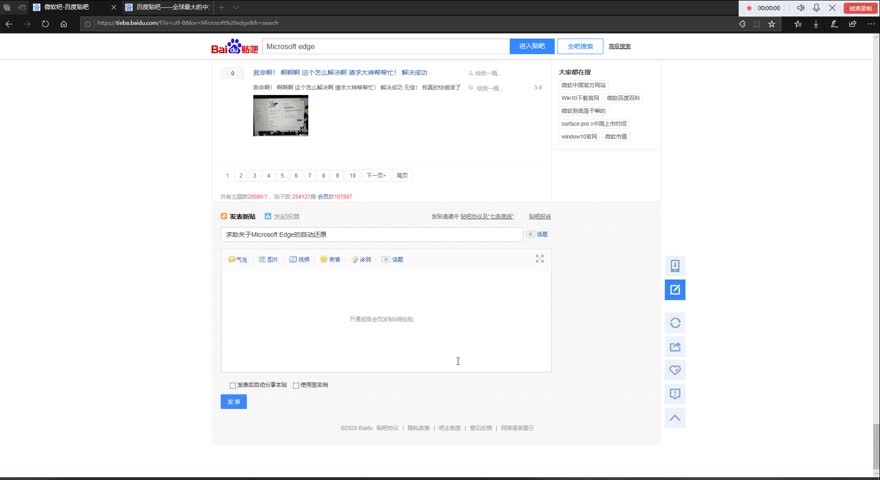Click the share icon in right sidebar
Screen dimensions: 880x480
[x=675, y=347]
